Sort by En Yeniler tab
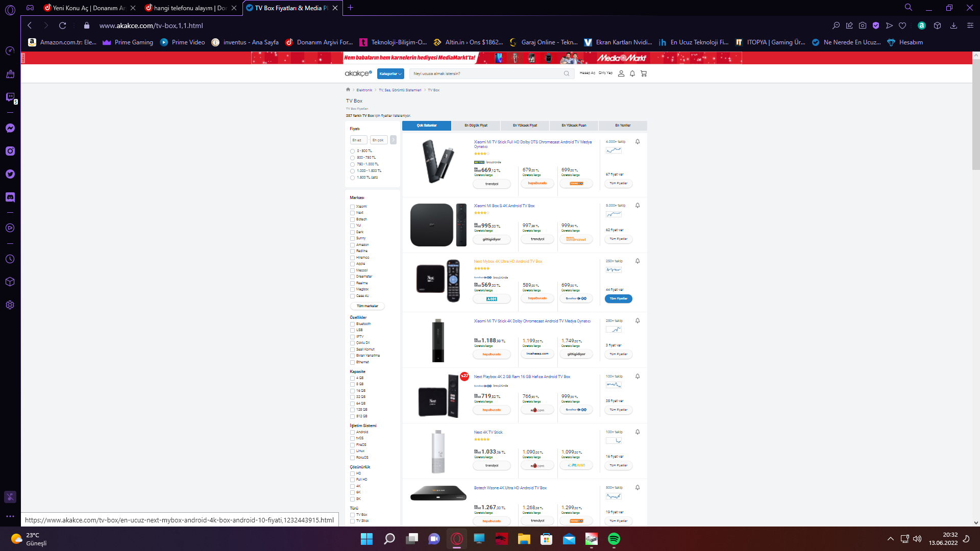 click(623, 126)
